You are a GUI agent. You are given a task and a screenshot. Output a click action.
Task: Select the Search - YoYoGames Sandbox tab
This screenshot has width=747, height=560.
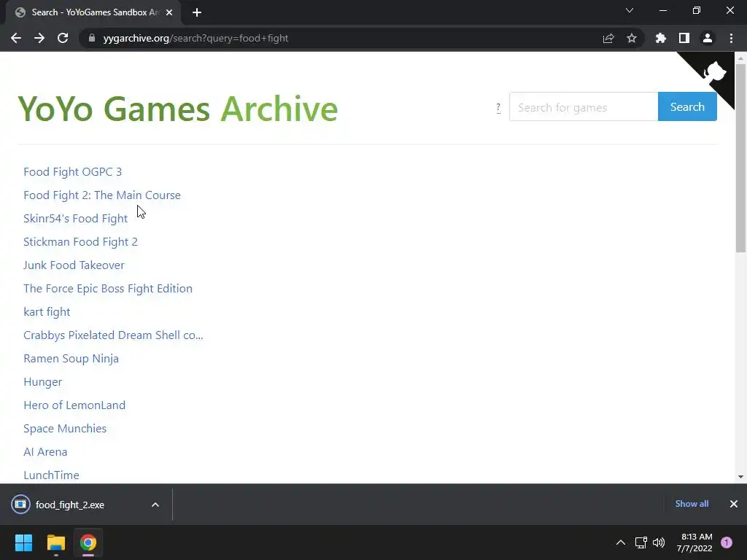click(94, 12)
